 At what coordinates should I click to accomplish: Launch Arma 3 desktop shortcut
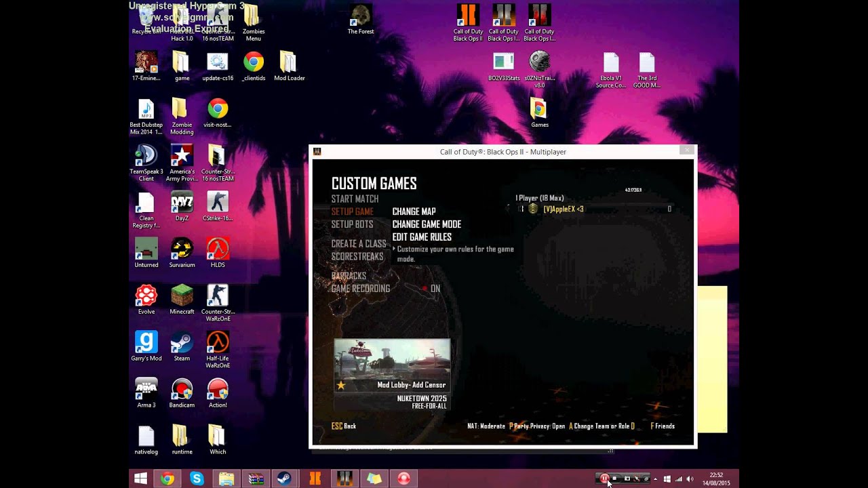click(x=146, y=393)
